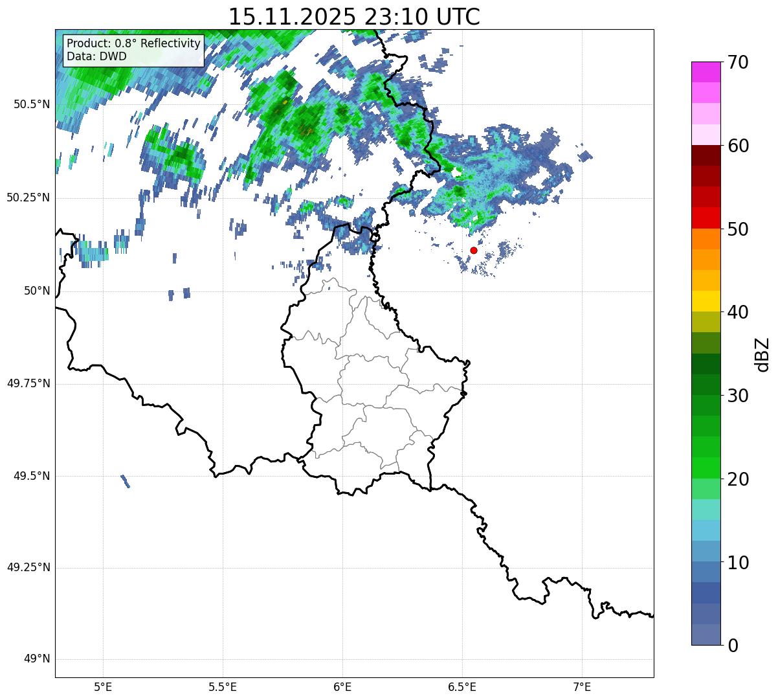Screen dimensions: 778x700
Task: Click the colorbar tick label 20
Action: [739, 479]
